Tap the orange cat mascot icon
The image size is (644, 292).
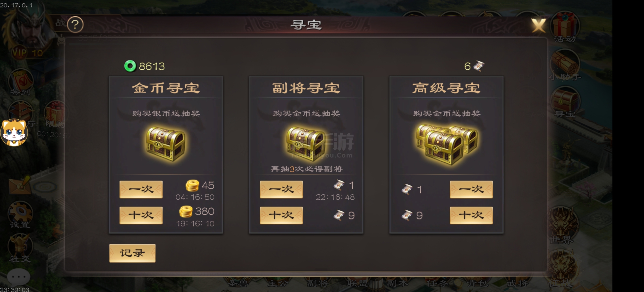(x=14, y=133)
